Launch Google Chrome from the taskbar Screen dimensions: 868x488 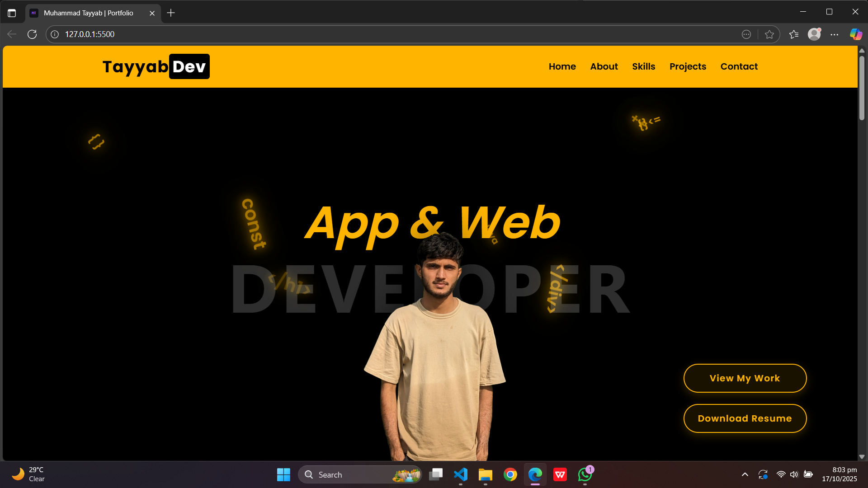[510, 474]
